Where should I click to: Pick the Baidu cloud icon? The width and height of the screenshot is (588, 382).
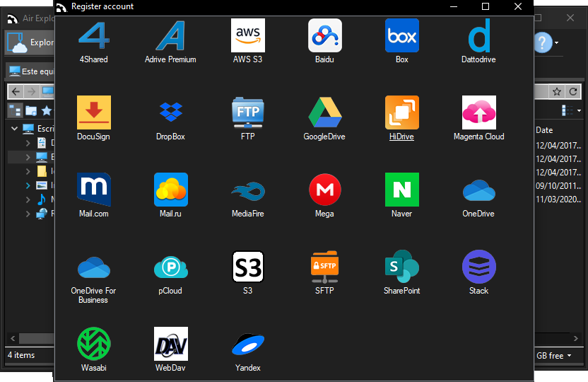pos(325,42)
